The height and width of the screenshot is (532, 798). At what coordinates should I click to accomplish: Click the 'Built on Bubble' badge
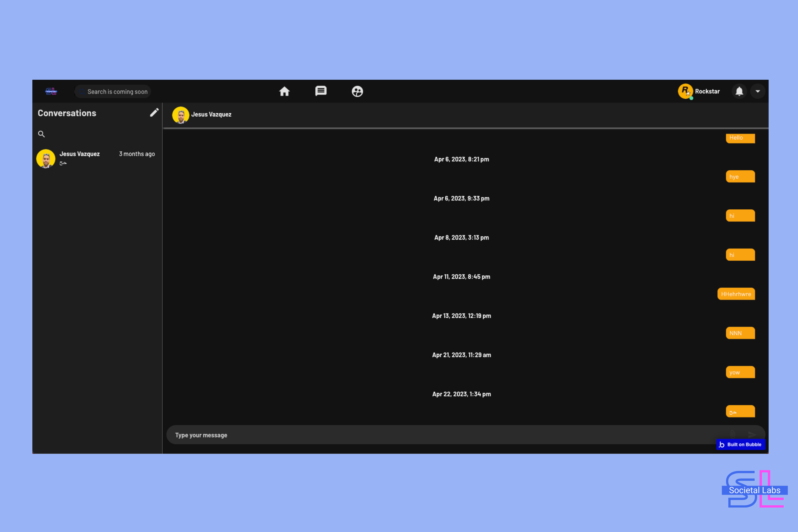[x=741, y=444]
